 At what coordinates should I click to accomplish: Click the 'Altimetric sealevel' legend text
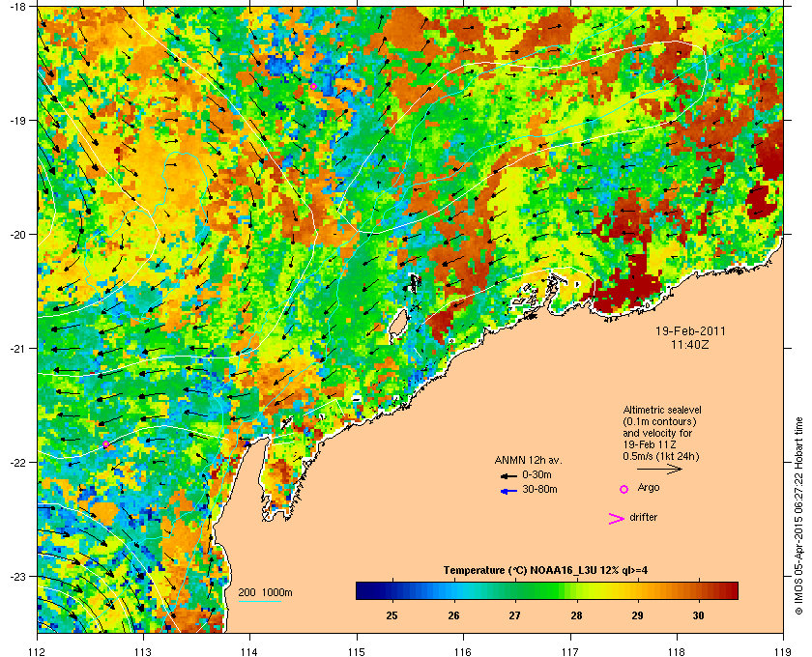click(x=662, y=410)
